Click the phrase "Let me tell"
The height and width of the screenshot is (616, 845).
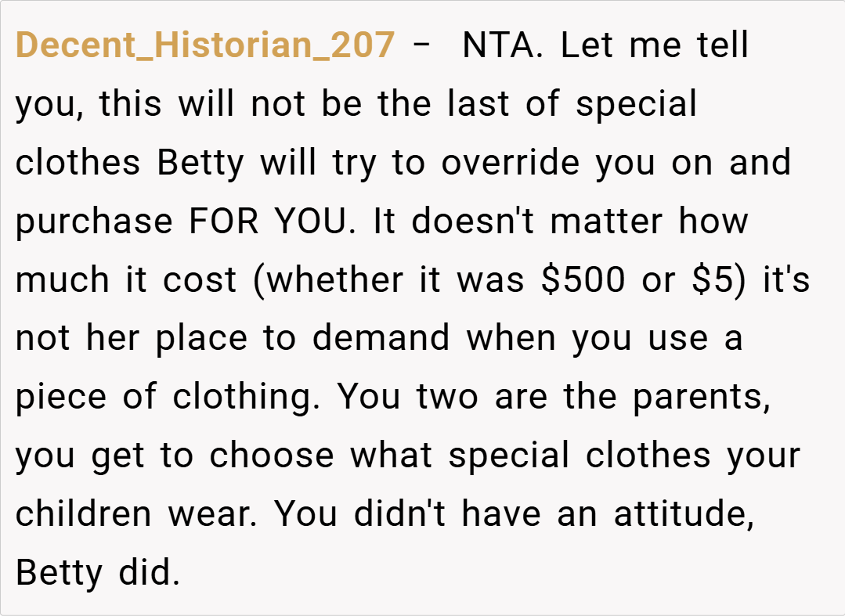[x=655, y=45]
